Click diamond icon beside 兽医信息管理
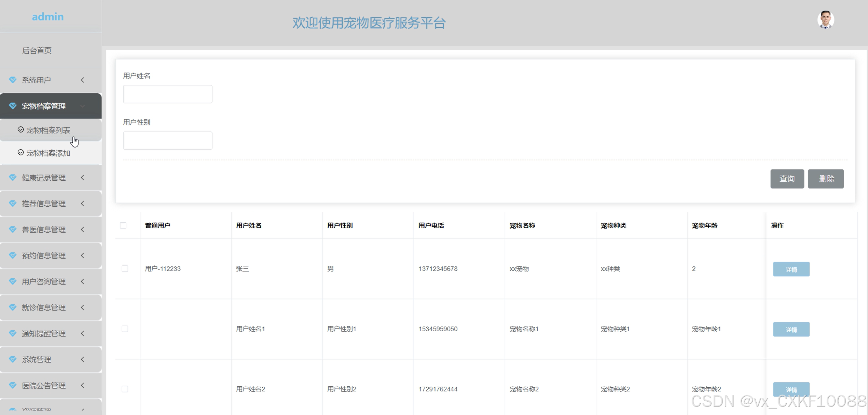This screenshot has width=868, height=415. tap(13, 230)
